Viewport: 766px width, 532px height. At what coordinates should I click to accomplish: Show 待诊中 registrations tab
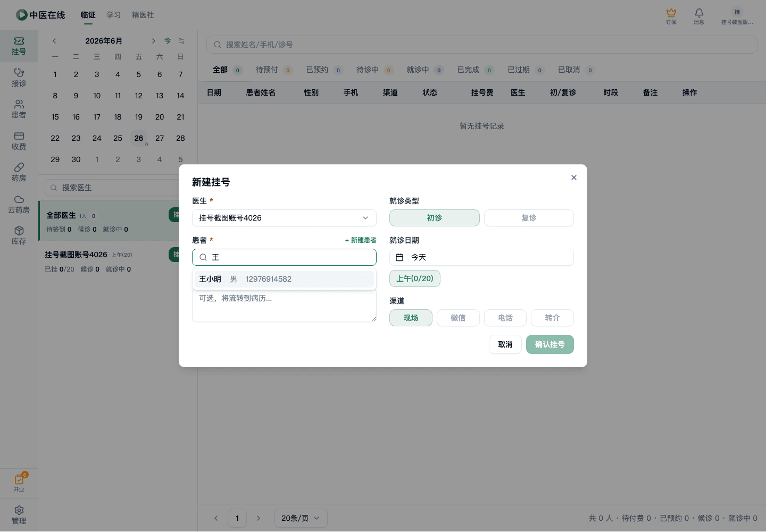pyautogui.click(x=374, y=70)
